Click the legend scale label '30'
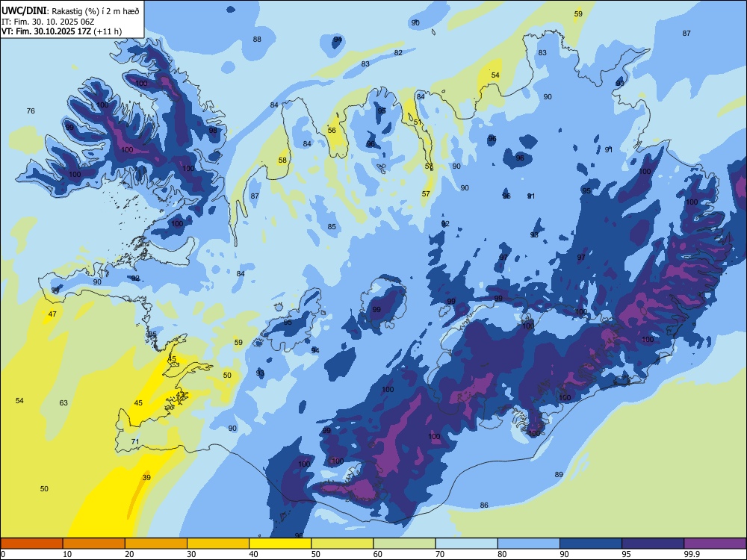 [x=191, y=554]
